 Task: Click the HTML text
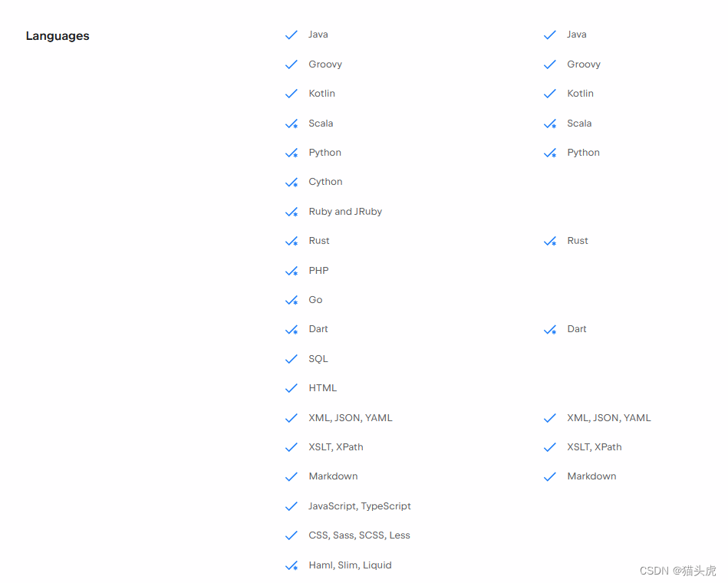(x=323, y=388)
